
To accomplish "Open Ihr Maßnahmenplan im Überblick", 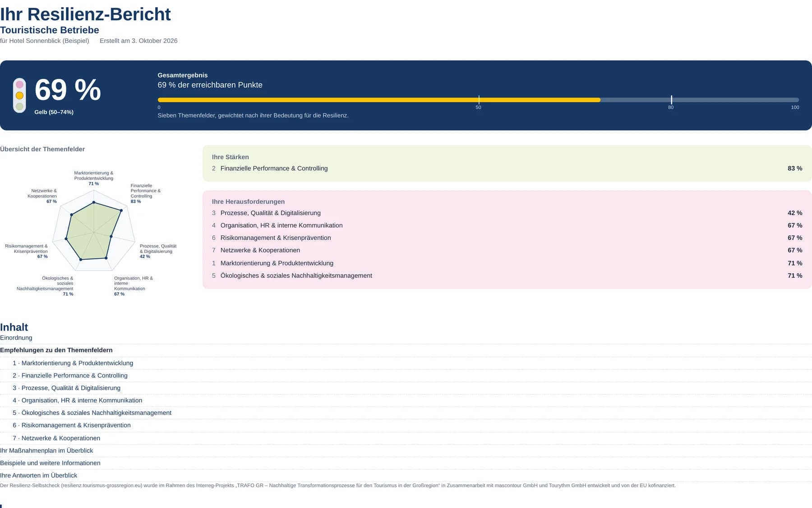I will tap(46, 451).
